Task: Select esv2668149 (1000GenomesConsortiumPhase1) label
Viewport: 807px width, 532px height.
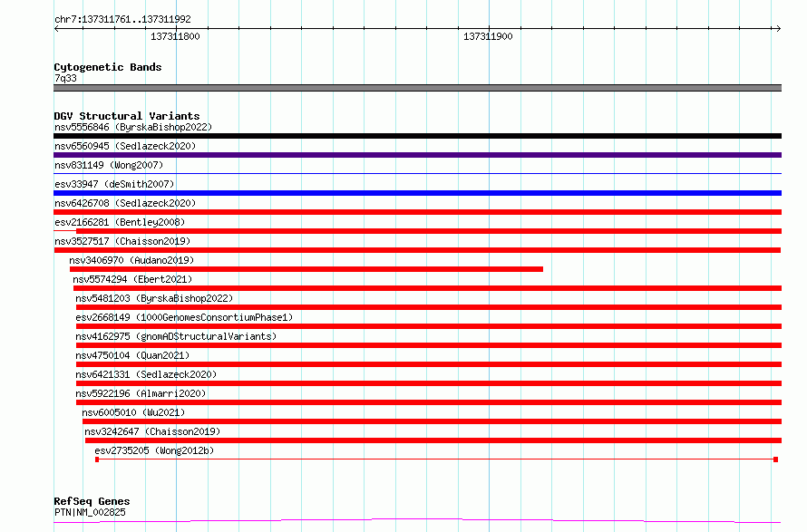Action: (184, 317)
